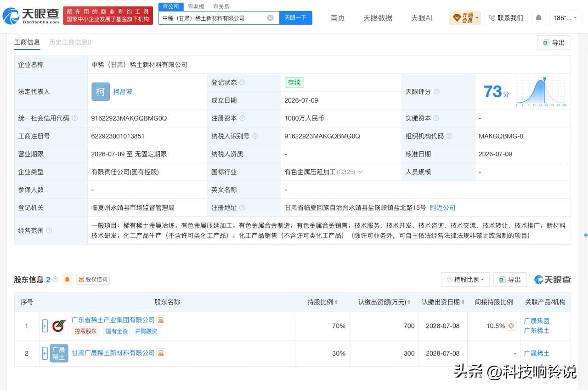Screen dimensions: 588x390
Task: Click the 控股股东 tag
Action: click(x=86, y=331)
